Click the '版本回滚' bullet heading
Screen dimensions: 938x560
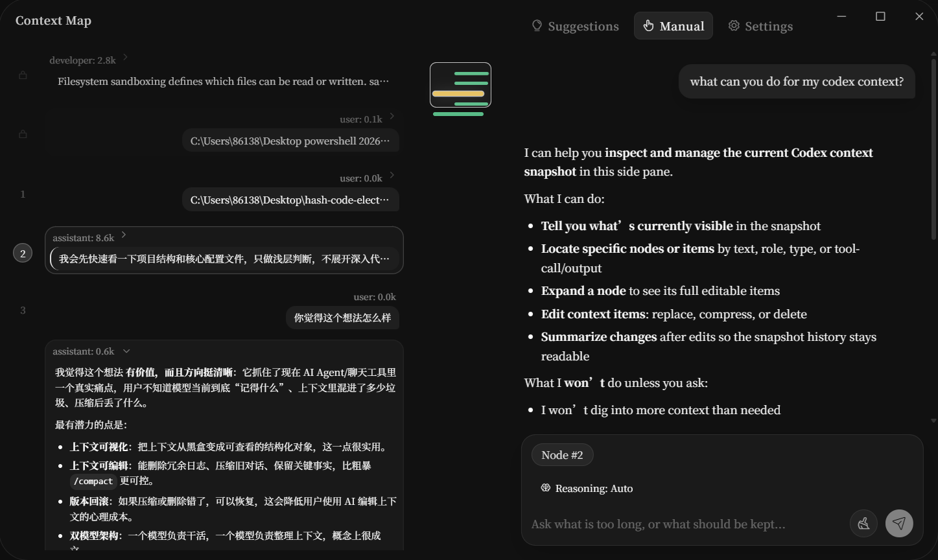pos(89,501)
